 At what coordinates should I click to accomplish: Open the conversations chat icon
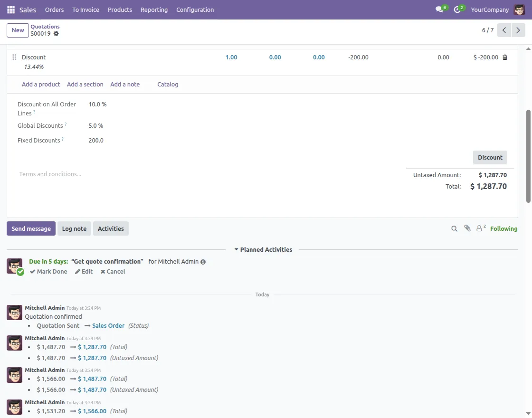point(440,9)
